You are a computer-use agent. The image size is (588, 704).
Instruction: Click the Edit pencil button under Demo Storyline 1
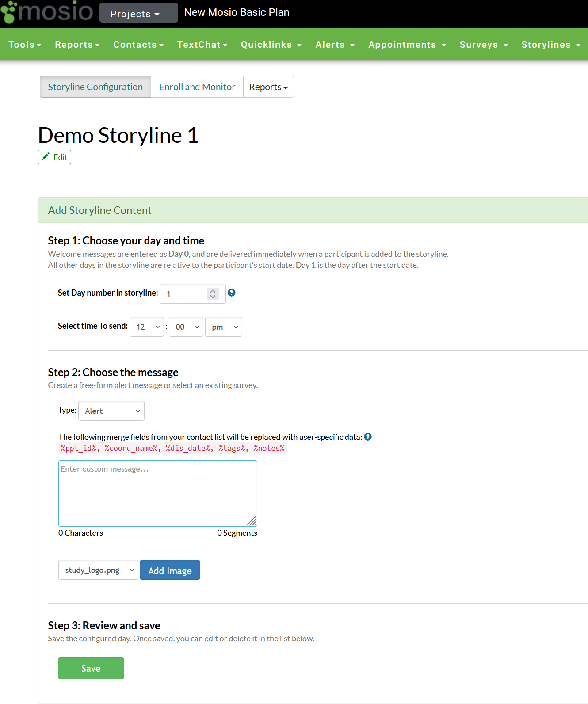54,157
